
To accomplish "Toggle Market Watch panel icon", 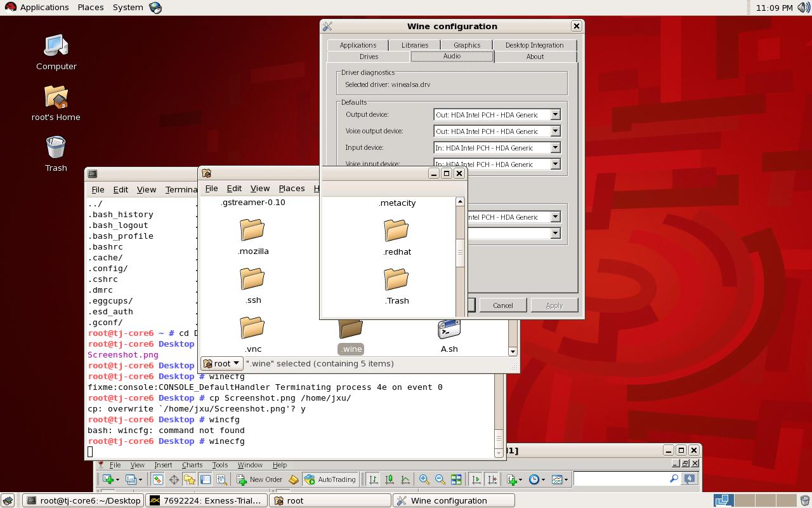I will click(x=157, y=479).
